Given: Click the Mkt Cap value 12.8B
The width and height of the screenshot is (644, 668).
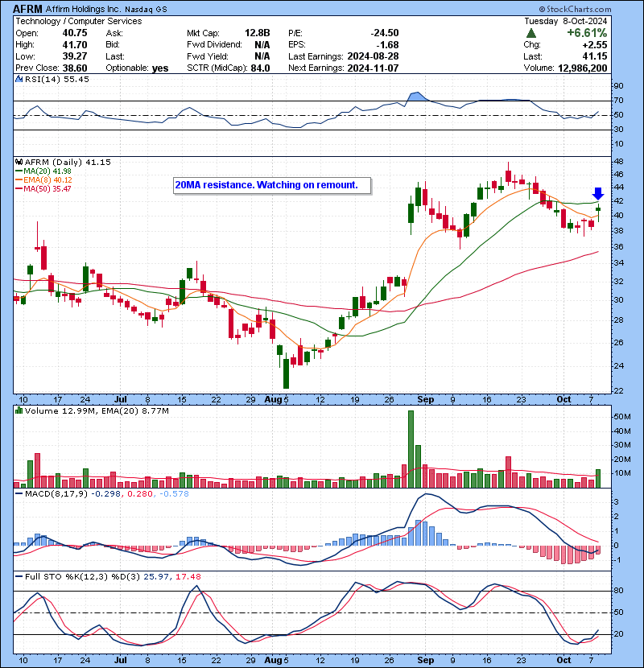Looking at the screenshot, I should point(257,33).
